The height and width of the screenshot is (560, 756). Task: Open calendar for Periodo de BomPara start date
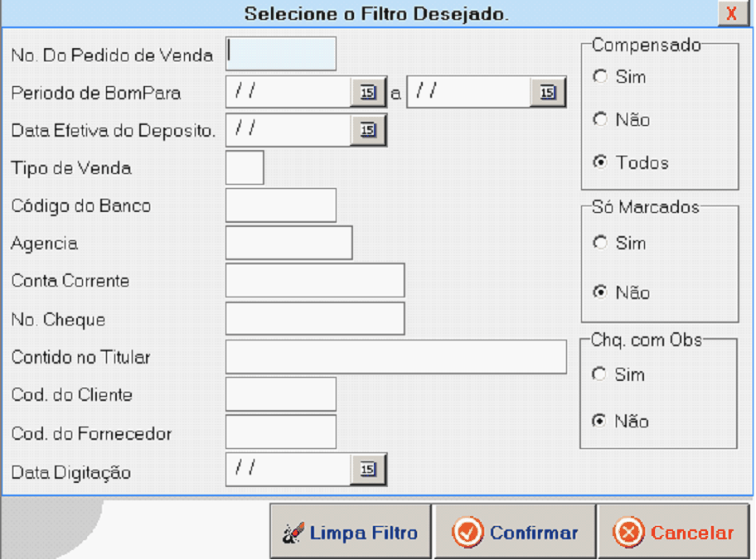click(368, 93)
